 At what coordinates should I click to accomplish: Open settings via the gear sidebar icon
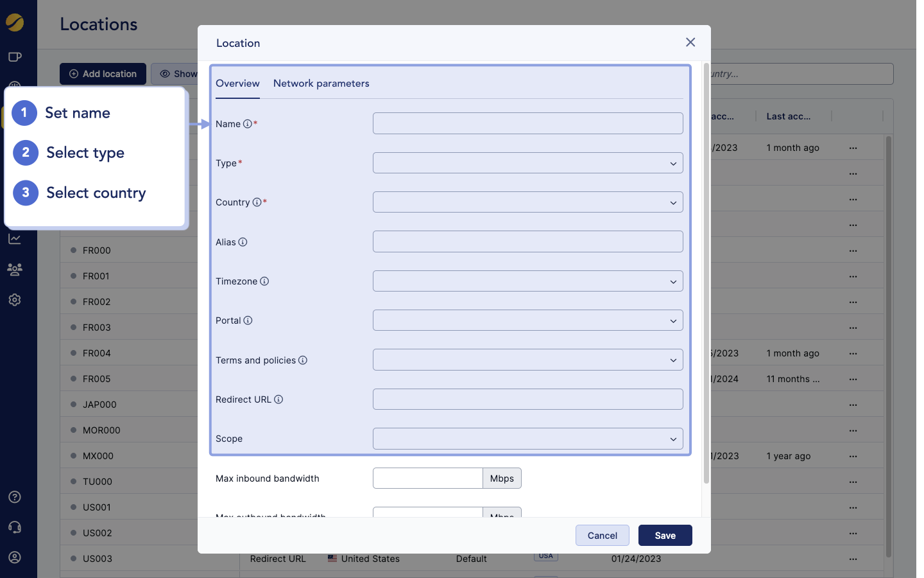15,299
